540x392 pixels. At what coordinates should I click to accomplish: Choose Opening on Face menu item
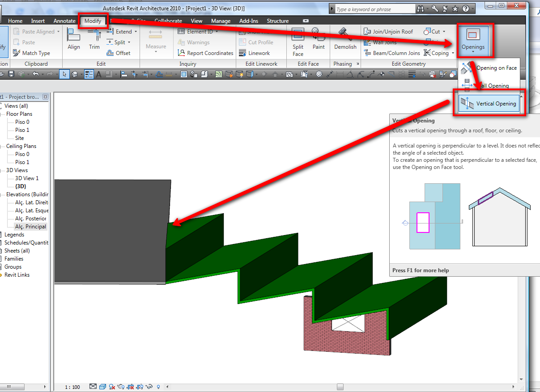pos(489,68)
